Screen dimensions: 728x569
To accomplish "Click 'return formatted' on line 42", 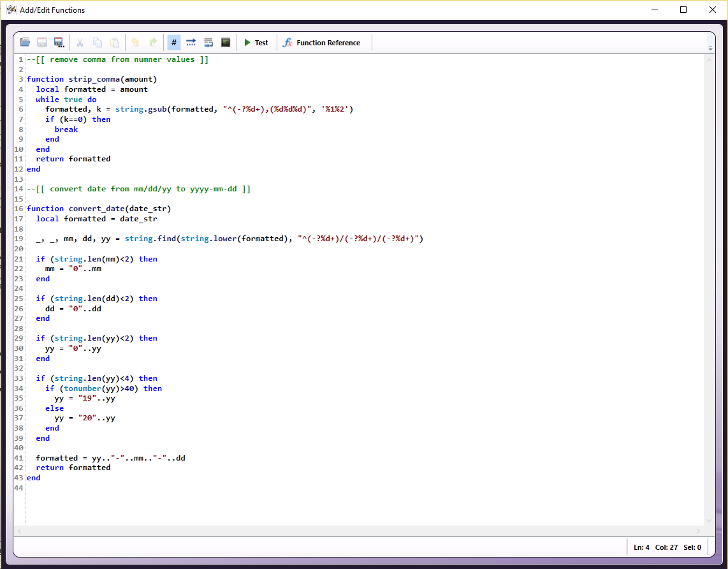I will (73, 468).
